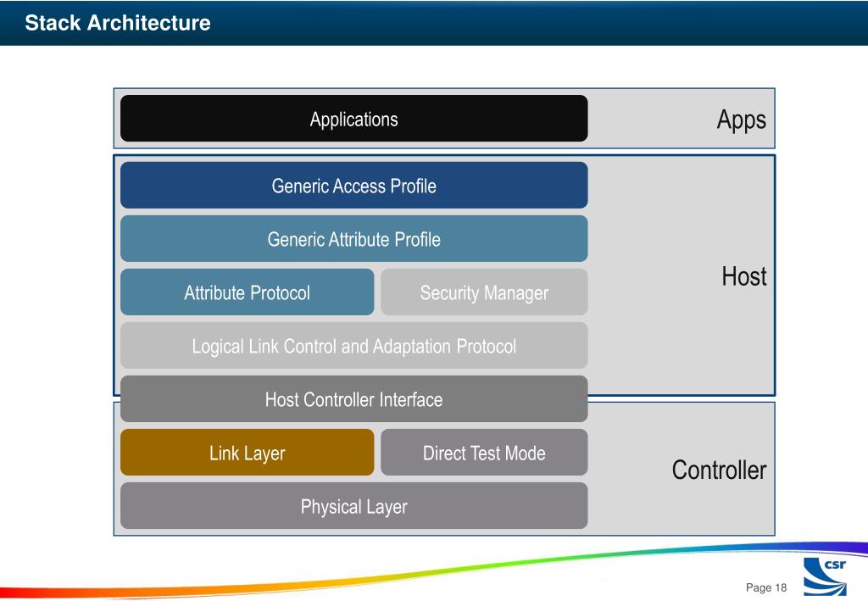Click the Direct Test Mode block
The width and height of the screenshot is (868, 601).
[x=484, y=453]
